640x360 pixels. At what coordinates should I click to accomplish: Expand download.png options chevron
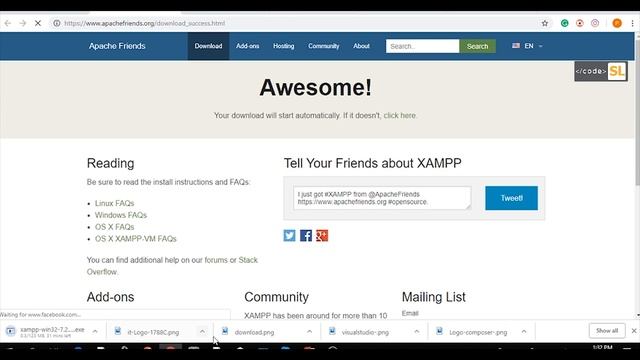pos(309,331)
